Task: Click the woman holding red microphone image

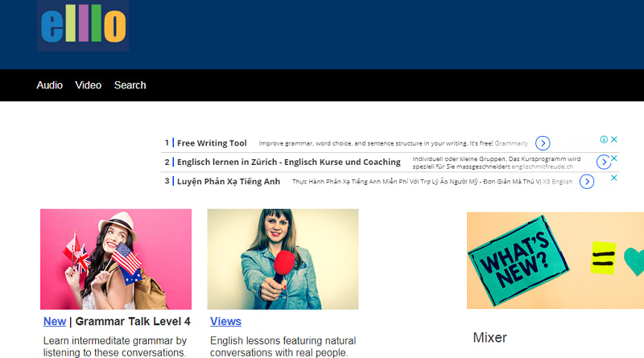Action: (283, 259)
